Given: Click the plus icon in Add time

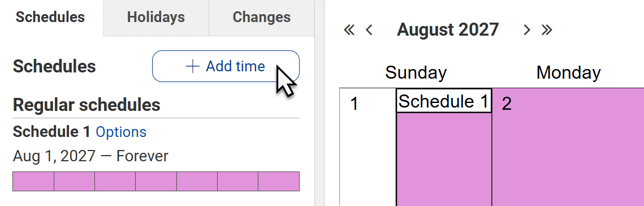Looking at the screenshot, I should tap(193, 66).
